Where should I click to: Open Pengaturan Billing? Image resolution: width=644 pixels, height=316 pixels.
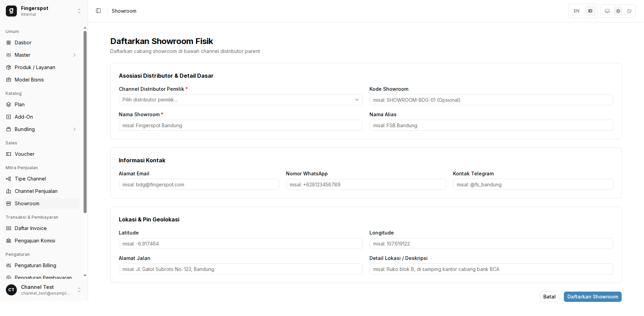41,265
